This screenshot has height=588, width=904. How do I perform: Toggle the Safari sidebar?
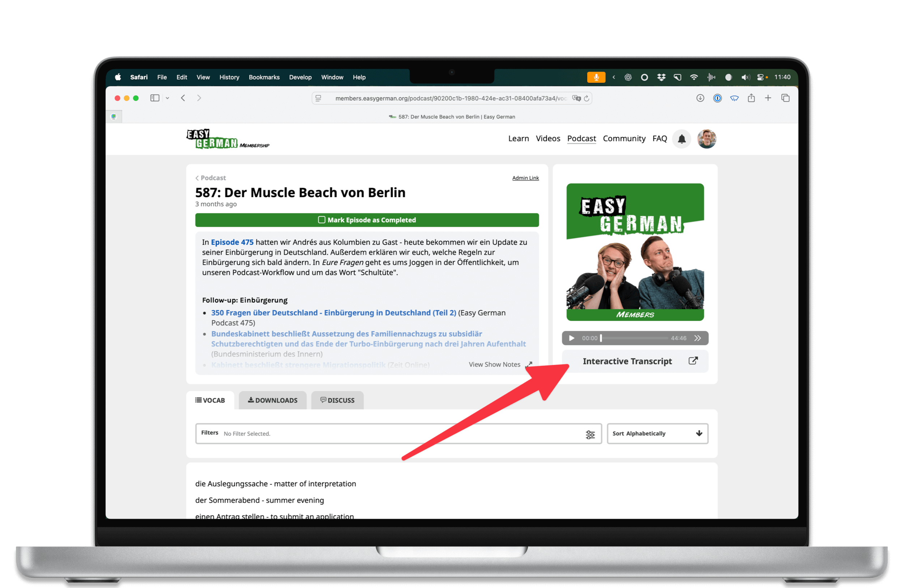(x=155, y=98)
